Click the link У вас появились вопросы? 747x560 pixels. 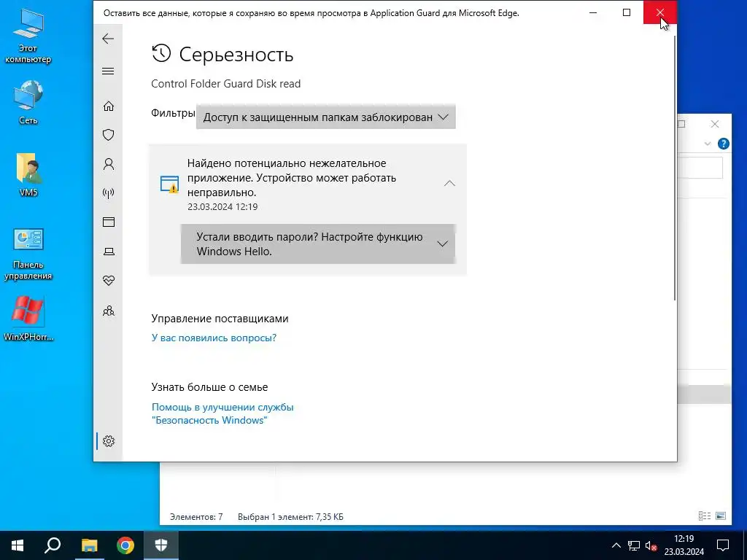pyautogui.click(x=214, y=338)
